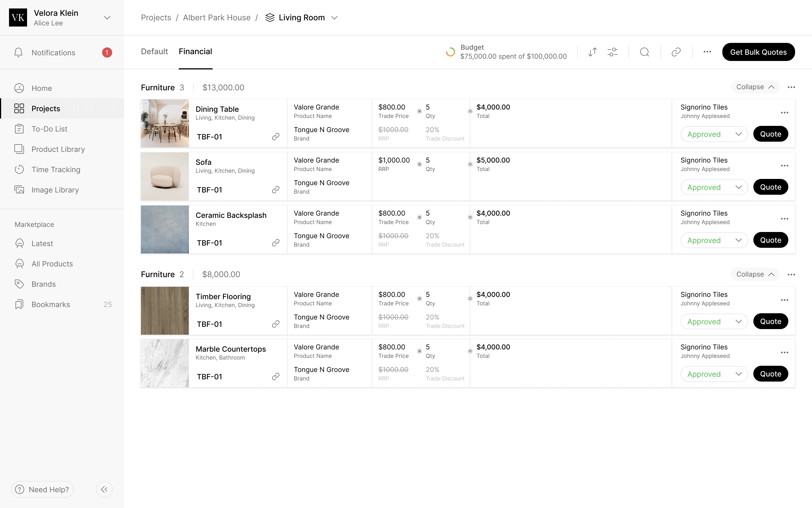Click Quote button for Timber Flooring
This screenshot has height=508, width=812.
770,321
